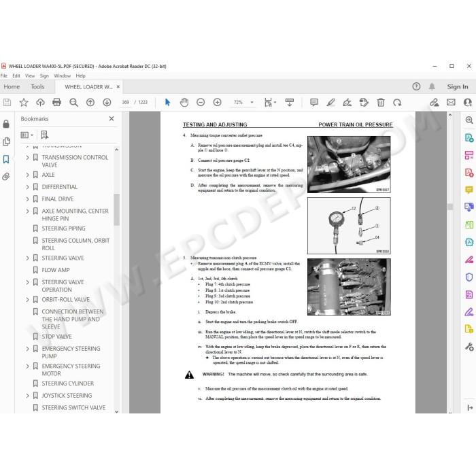Expand the ORBIT-ROLL VALVE bookmark

[x=28, y=300]
